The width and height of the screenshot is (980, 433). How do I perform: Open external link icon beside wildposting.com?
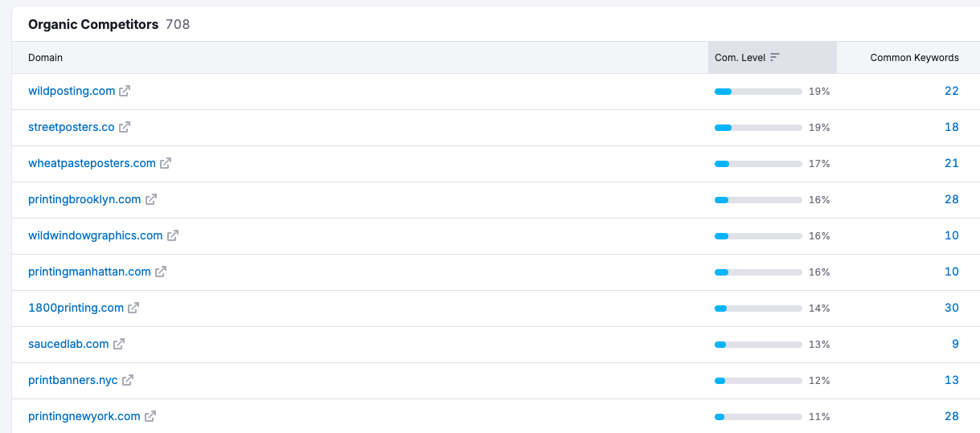(125, 92)
